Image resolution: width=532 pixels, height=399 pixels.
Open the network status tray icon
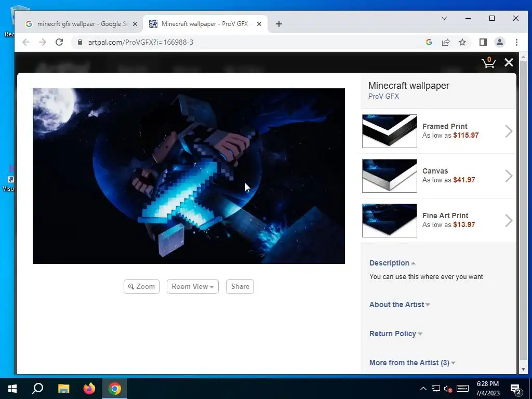point(436,389)
